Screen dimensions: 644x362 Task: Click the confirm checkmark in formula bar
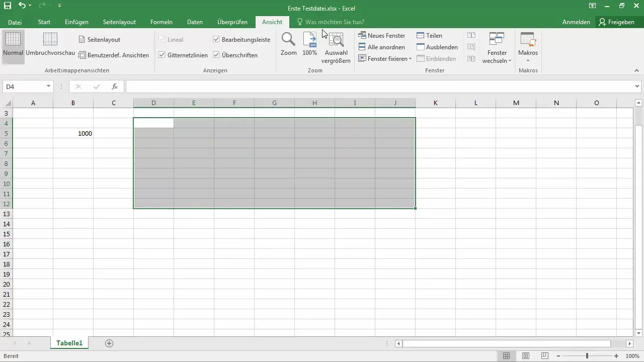(x=97, y=86)
